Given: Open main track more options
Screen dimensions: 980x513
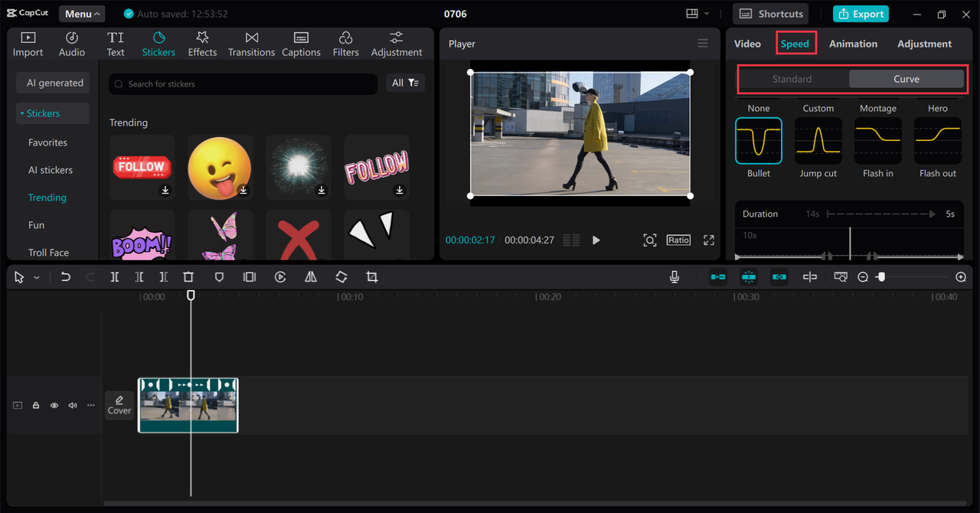Looking at the screenshot, I should click(x=91, y=406).
